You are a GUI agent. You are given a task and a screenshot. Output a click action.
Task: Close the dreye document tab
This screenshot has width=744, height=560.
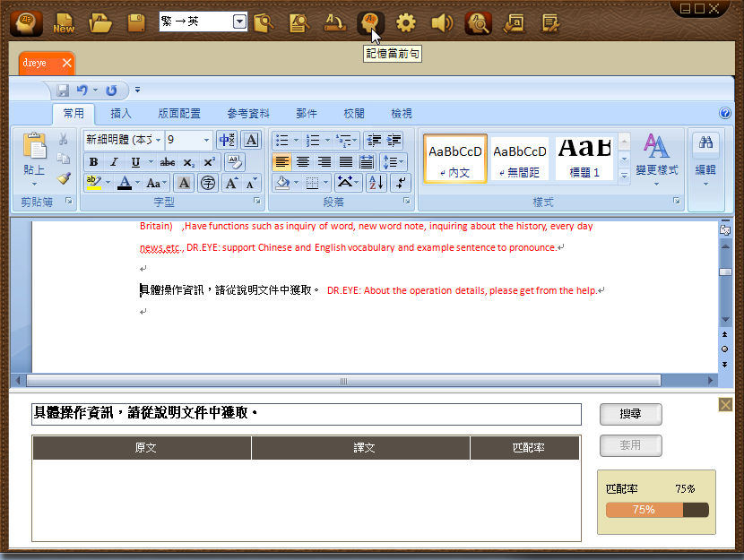click(x=67, y=63)
